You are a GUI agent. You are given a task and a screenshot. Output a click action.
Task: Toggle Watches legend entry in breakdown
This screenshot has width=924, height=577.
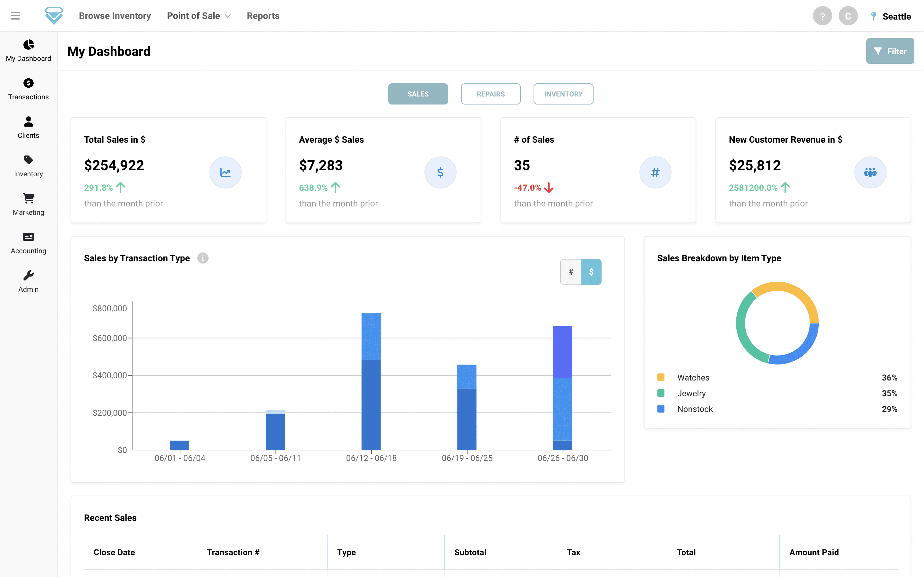click(693, 377)
